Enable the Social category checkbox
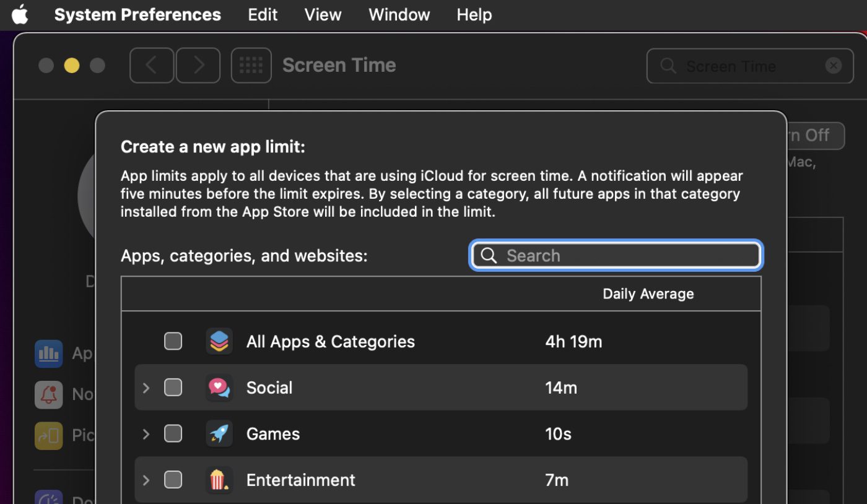Screen dimensions: 867x504 (x=173, y=388)
